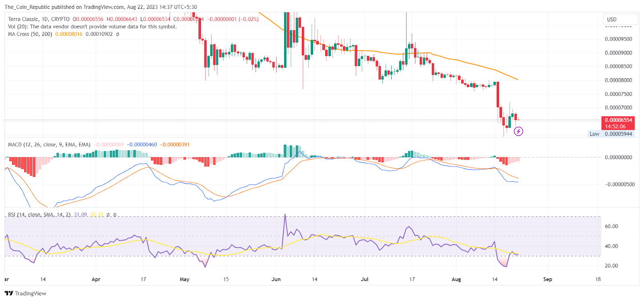Click the Terra Classic, 1D, CRYPTO title
This screenshot has height=301, width=644.
[39, 19]
